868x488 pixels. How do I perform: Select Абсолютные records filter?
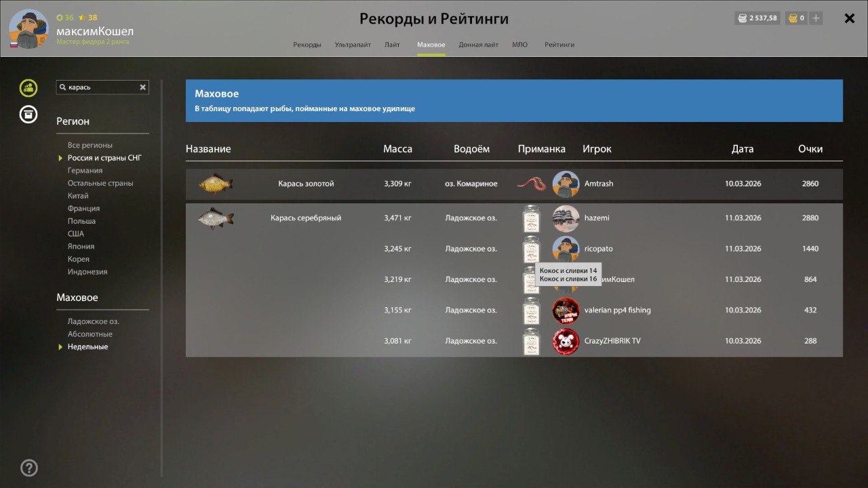tap(90, 334)
